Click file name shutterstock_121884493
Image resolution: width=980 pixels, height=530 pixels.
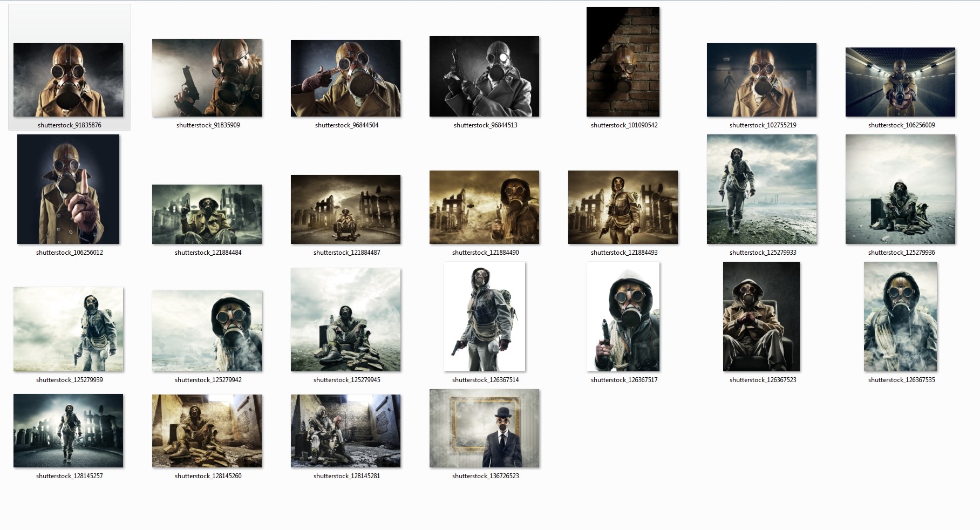point(624,253)
